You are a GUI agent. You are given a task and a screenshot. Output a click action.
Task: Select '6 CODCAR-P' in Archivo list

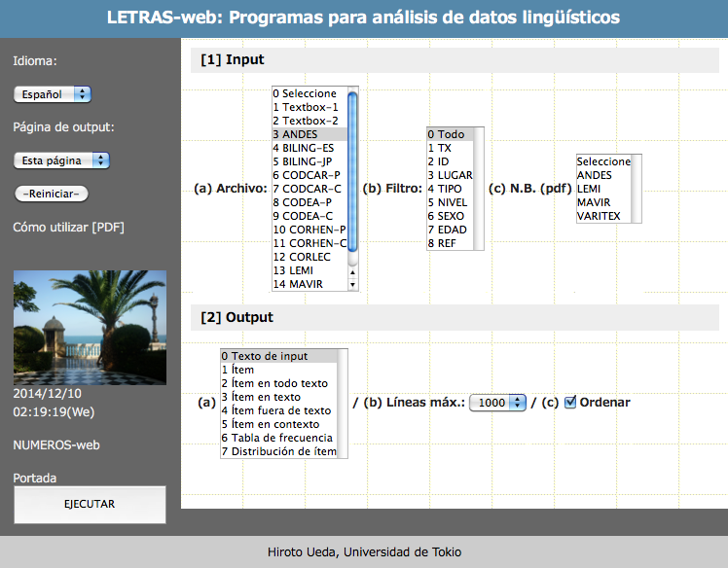(x=309, y=175)
